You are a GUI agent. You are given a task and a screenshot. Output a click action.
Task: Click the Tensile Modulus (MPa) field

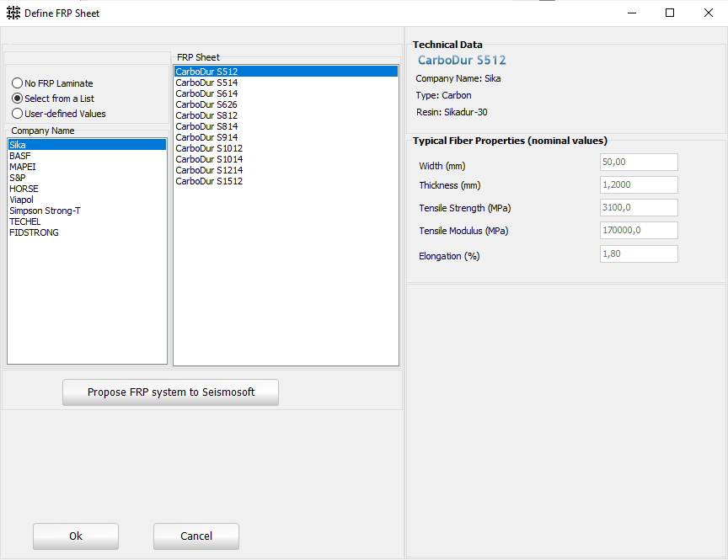pyautogui.click(x=639, y=230)
